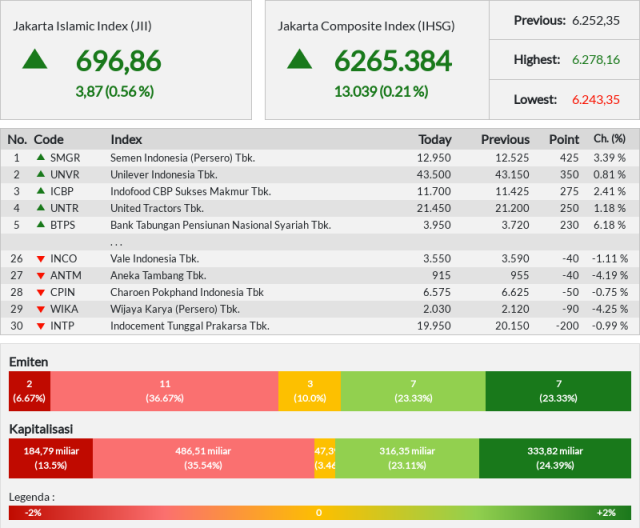Viewport: 640px width, 528px height.
Task: Click WIKA's change value -4.25 %
Action: click(x=610, y=309)
